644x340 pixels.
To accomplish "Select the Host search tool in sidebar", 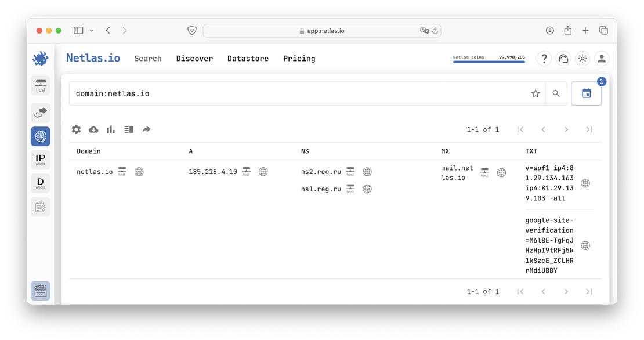I will (x=41, y=85).
